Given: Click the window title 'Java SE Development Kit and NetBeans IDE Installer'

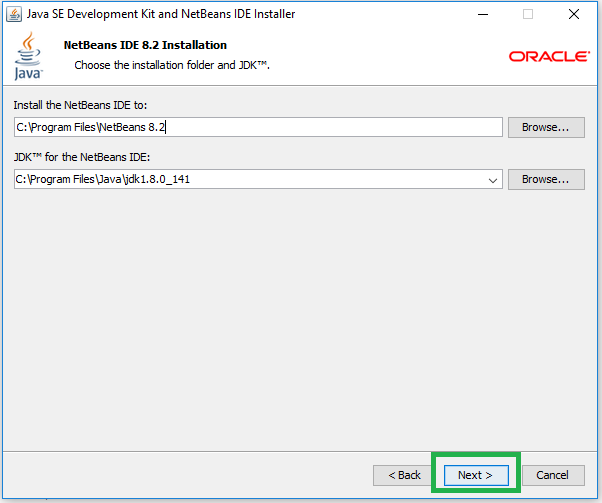Looking at the screenshot, I should click(161, 14).
